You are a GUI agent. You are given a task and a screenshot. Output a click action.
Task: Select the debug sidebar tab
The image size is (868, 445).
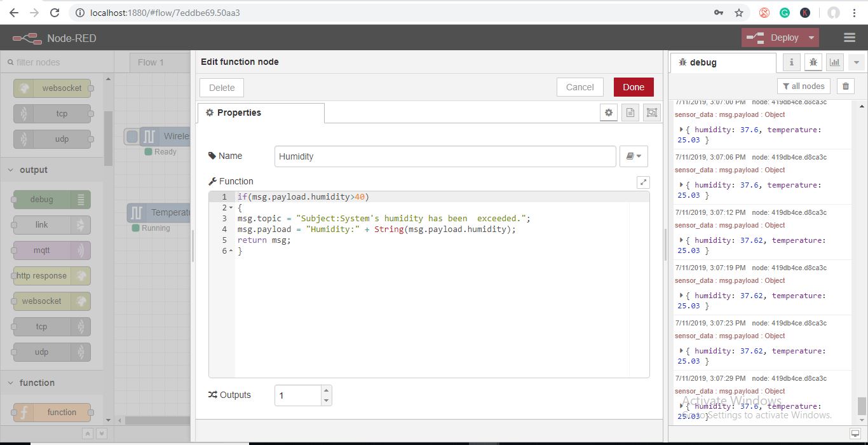(x=703, y=62)
